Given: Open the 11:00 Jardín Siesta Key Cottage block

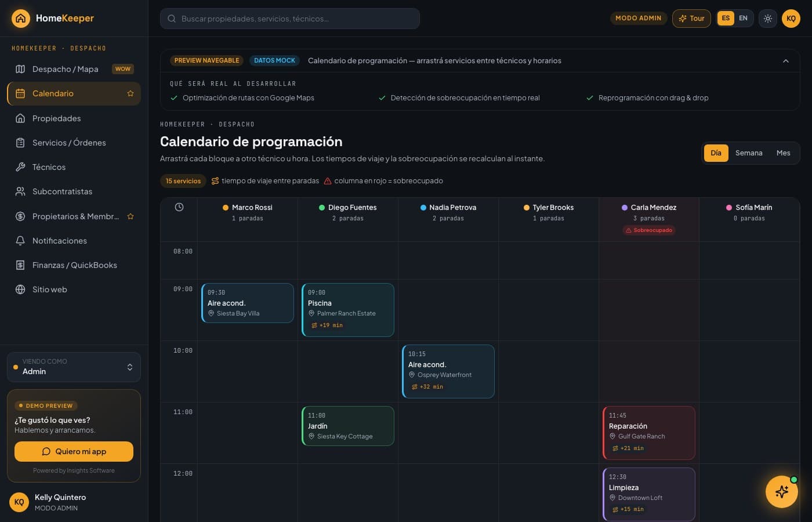Looking at the screenshot, I should (348, 426).
